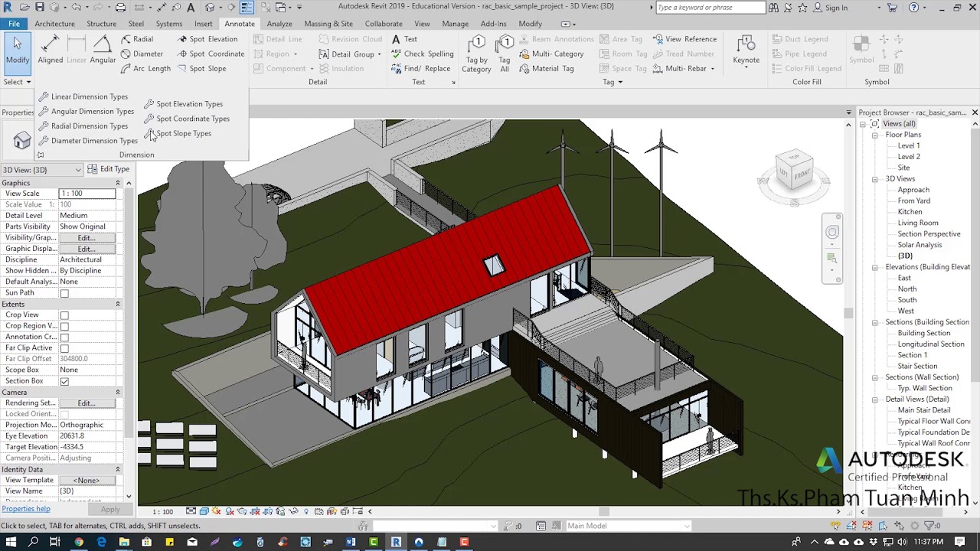Select the Arc Length dimension tool

click(145, 68)
